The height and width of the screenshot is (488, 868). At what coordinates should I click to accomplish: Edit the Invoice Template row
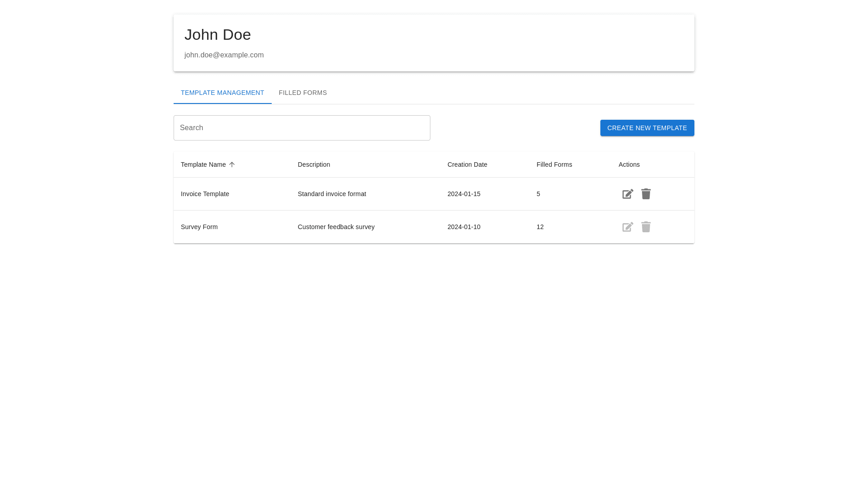pos(627,194)
